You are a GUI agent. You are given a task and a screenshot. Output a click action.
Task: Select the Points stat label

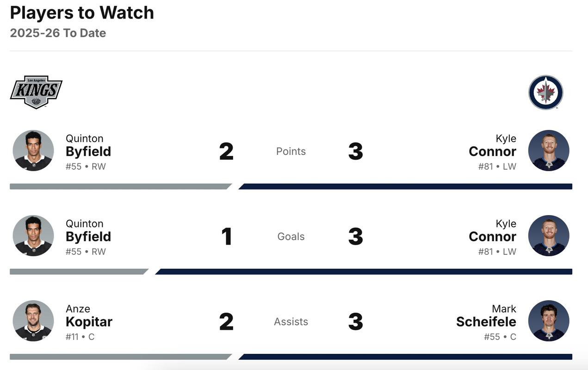(x=291, y=151)
